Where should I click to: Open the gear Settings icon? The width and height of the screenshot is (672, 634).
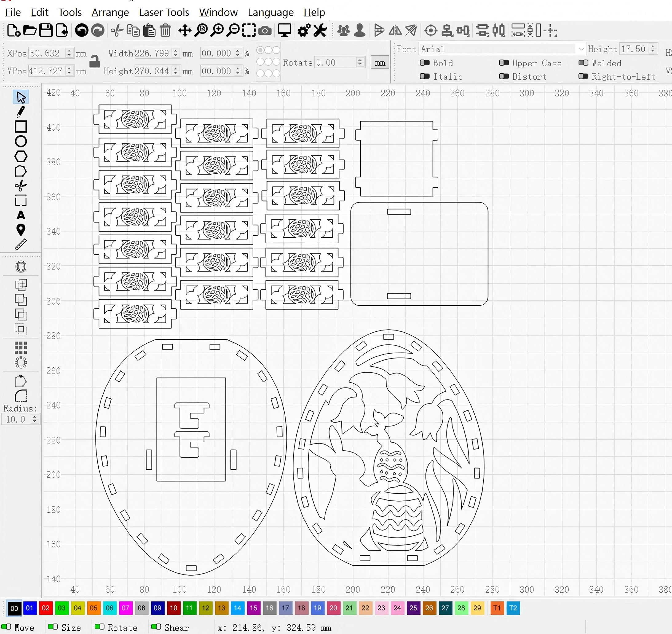click(x=303, y=30)
